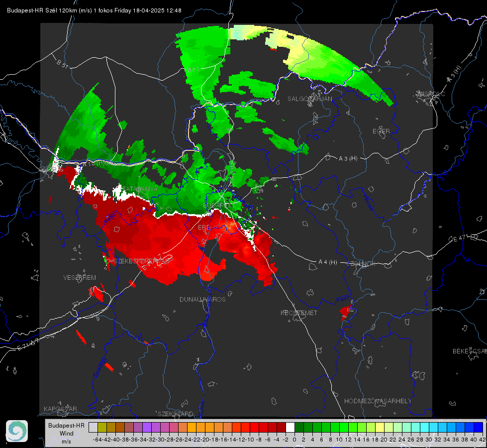Select the EGER city label
The image size is (487, 448).
381,131
